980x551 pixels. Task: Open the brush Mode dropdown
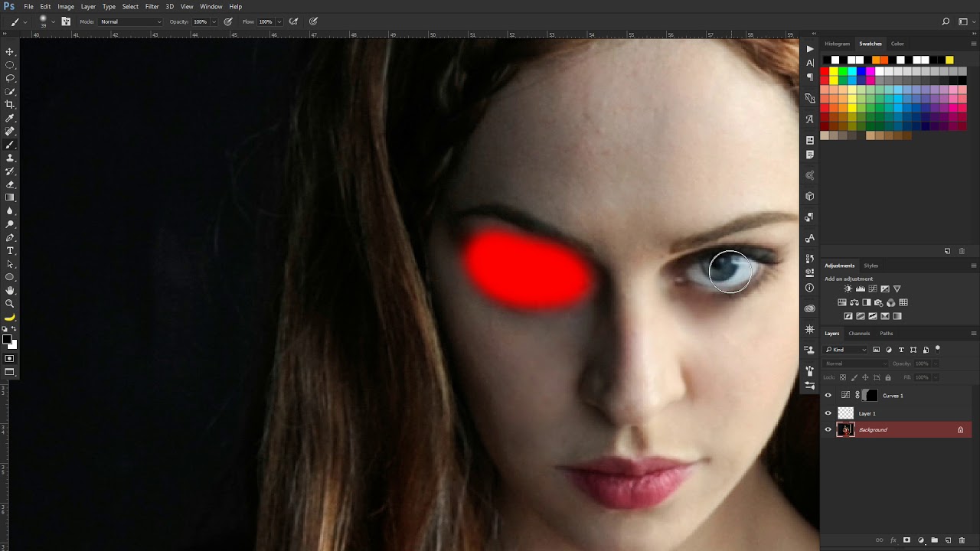point(130,21)
